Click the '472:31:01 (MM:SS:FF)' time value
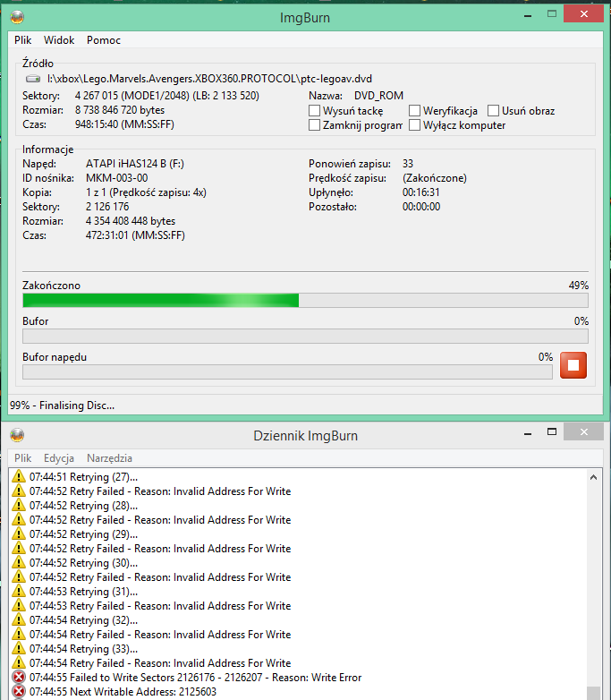The width and height of the screenshot is (611, 700). 135,235
